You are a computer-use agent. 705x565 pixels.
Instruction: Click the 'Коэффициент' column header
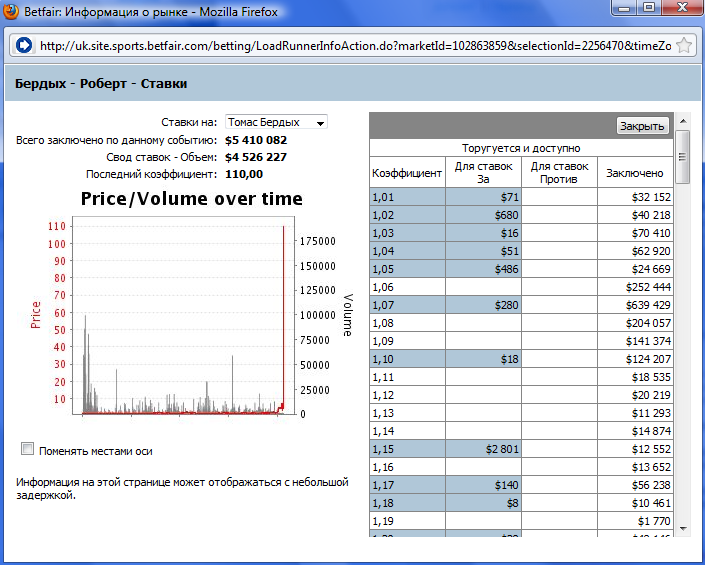[x=407, y=173]
